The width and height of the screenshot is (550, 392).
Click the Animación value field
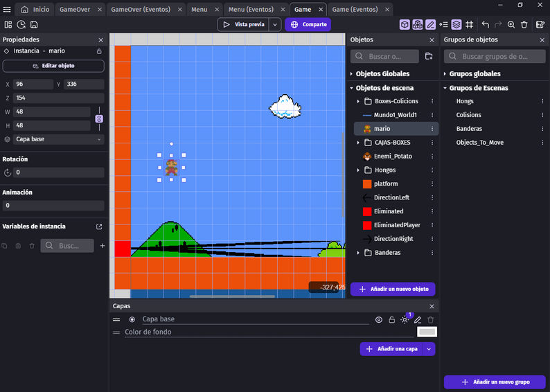pyautogui.click(x=53, y=206)
